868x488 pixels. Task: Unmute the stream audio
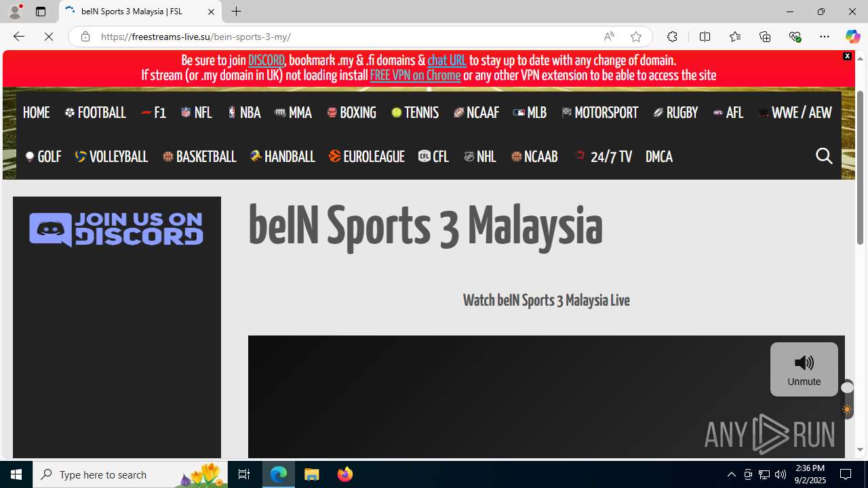pos(804,369)
